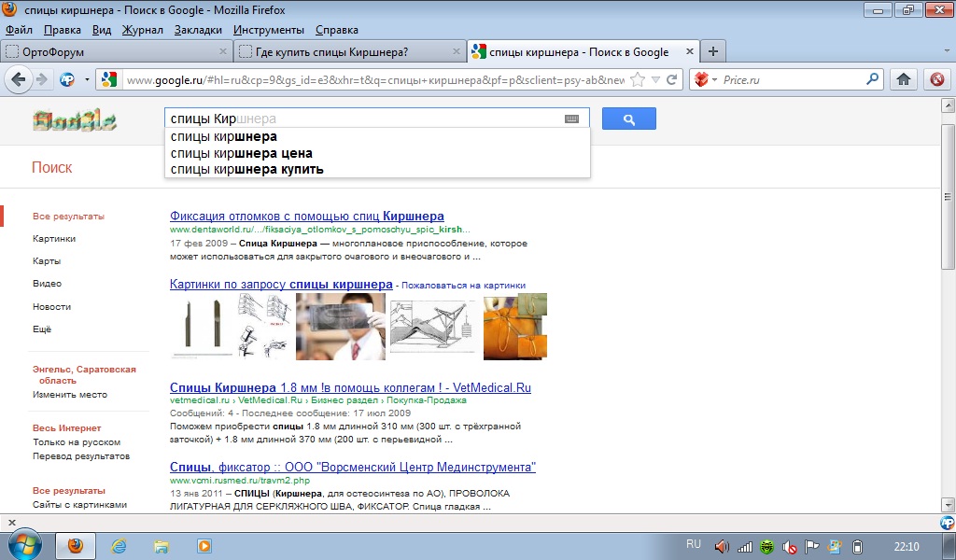Open the search engine chooser dropdown

coord(714,80)
